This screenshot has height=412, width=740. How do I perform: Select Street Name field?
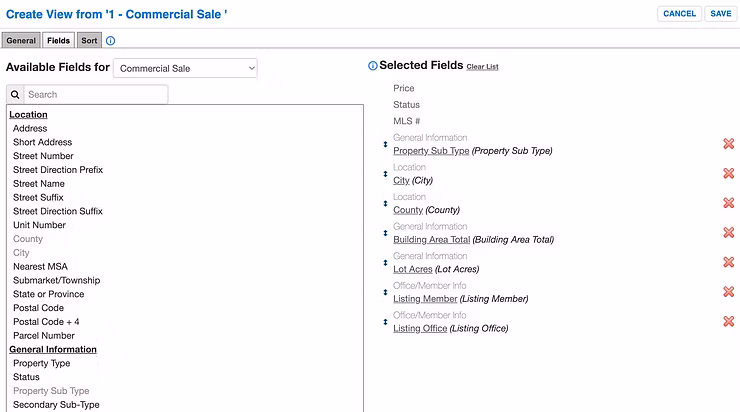(39, 184)
